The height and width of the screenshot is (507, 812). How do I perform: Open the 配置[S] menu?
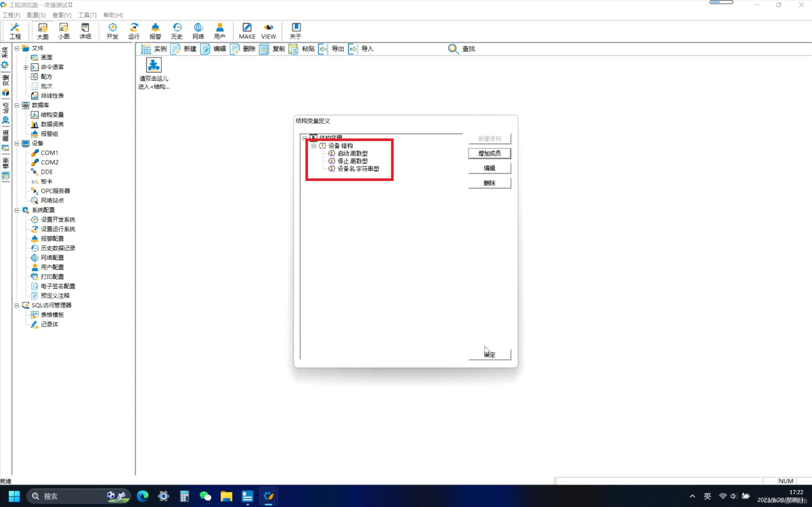click(x=36, y=15)
